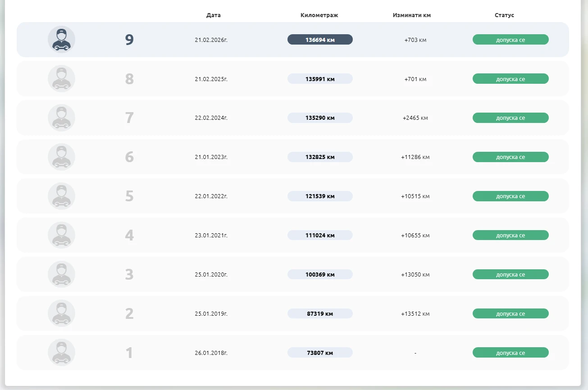Click the Изминати км column header

(412, 15)
